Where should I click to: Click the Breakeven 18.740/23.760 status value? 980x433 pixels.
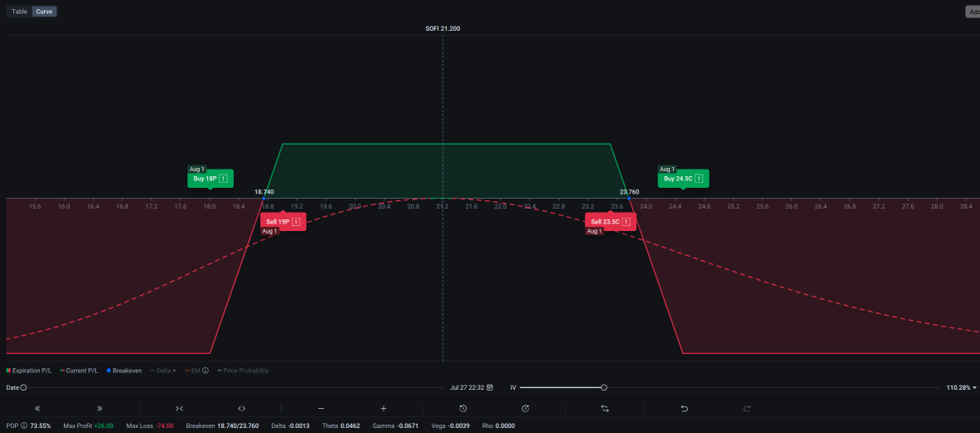[238, 426]
